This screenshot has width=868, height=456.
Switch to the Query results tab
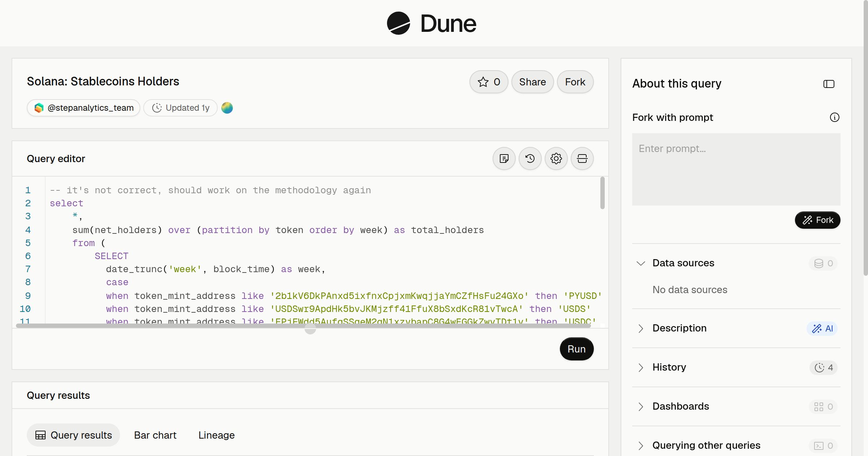(73, 435)
